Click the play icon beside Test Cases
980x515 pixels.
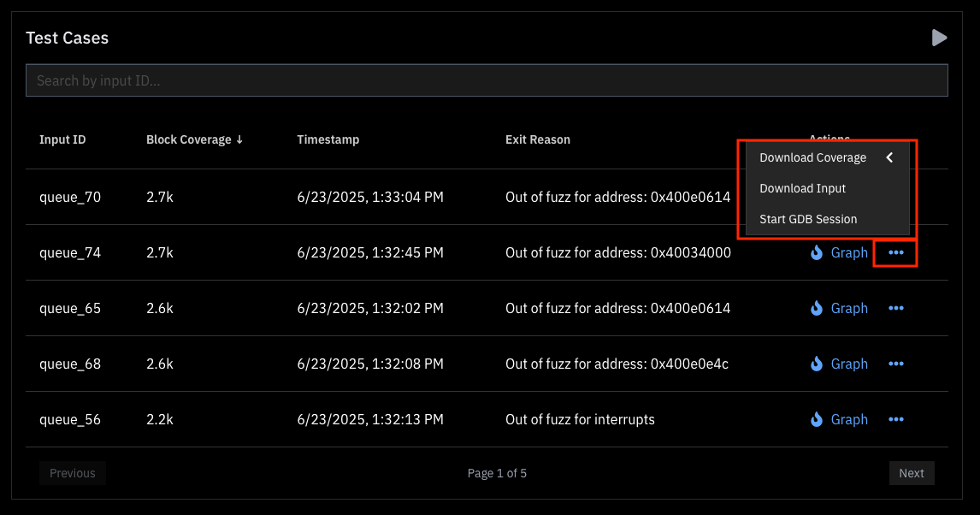click(939, 38)
